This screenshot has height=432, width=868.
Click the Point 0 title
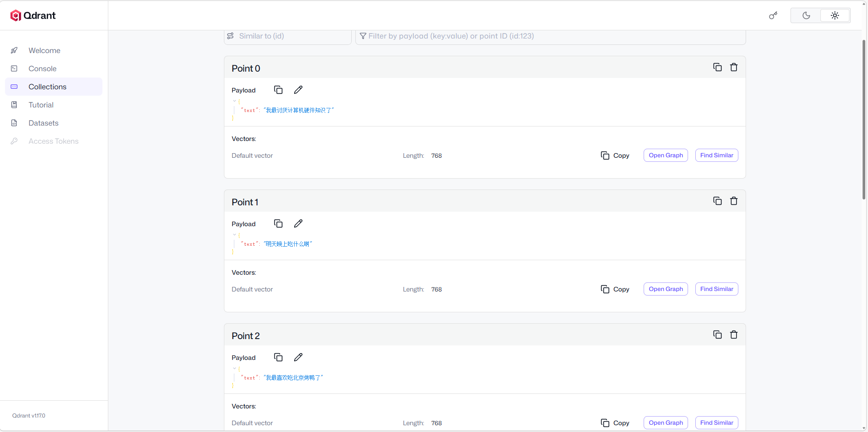tap(246, 68)
